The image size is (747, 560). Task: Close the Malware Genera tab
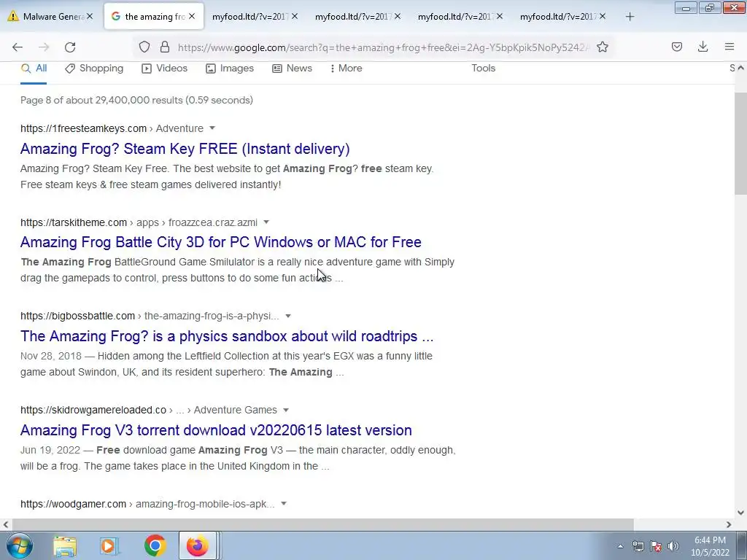90,16
